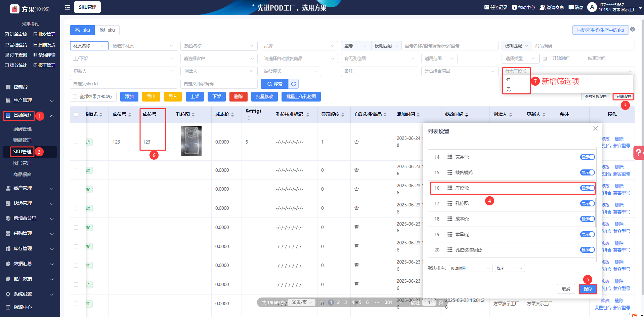Open 条码详情 quick action
Screen dimensions: 644x317
click(x=44, y=55)
